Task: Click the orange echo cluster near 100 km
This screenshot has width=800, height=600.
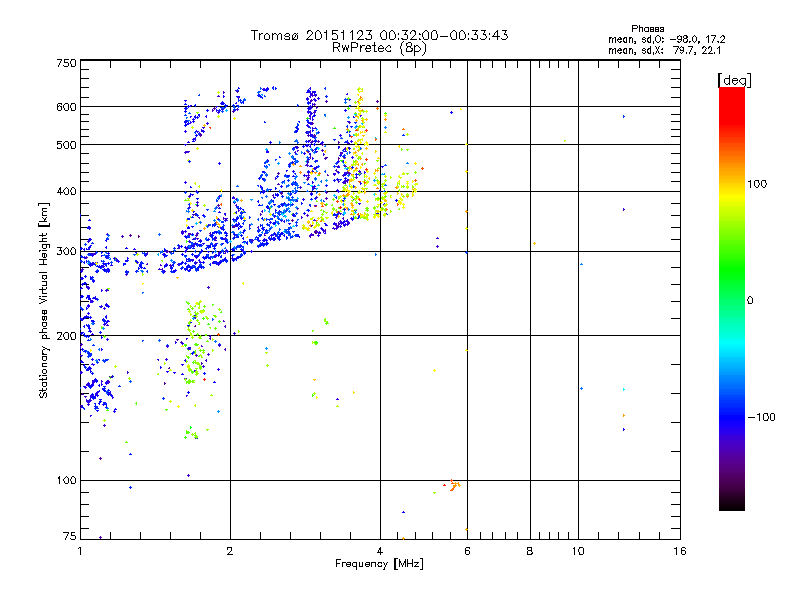Action: (454, 485)
